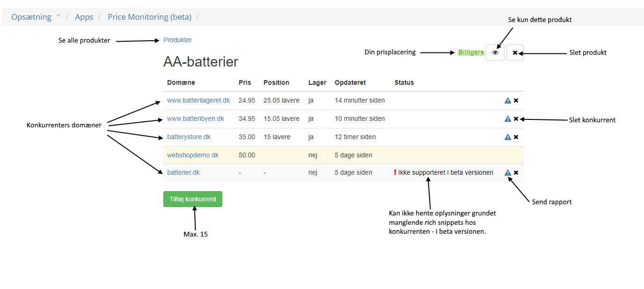Open batterier.dk domain link

[183, 172]
